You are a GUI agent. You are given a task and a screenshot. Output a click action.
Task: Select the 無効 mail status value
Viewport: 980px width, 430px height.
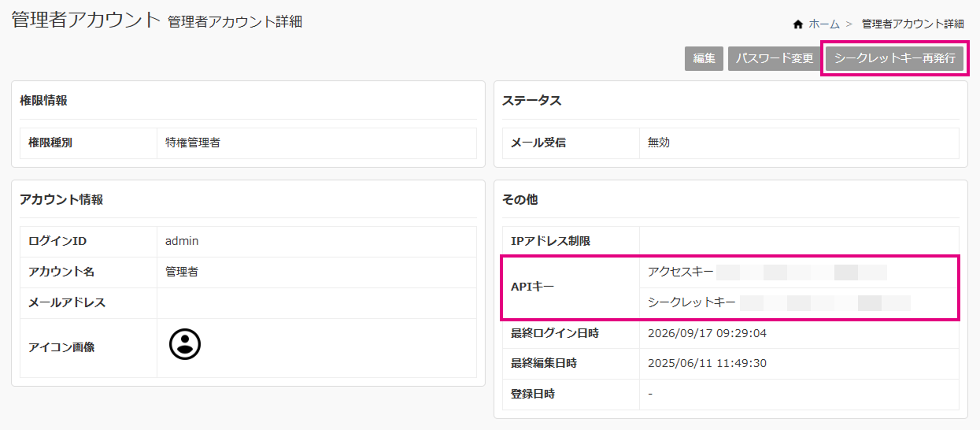tap(659, 143)
